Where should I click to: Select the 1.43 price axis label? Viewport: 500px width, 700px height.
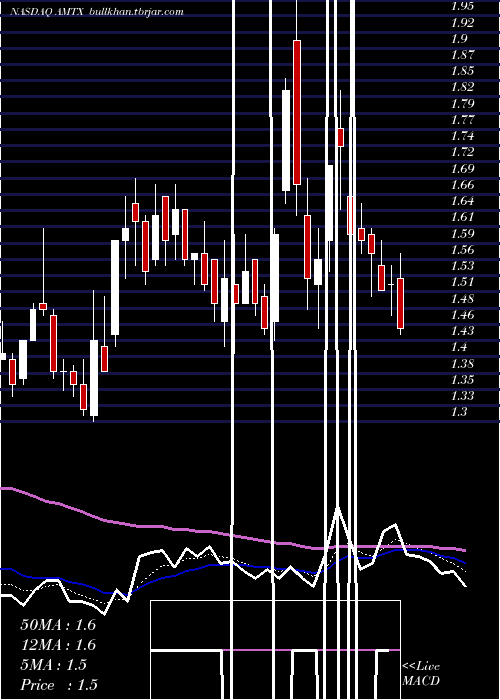pyautogui.click(x=462, y=330)
